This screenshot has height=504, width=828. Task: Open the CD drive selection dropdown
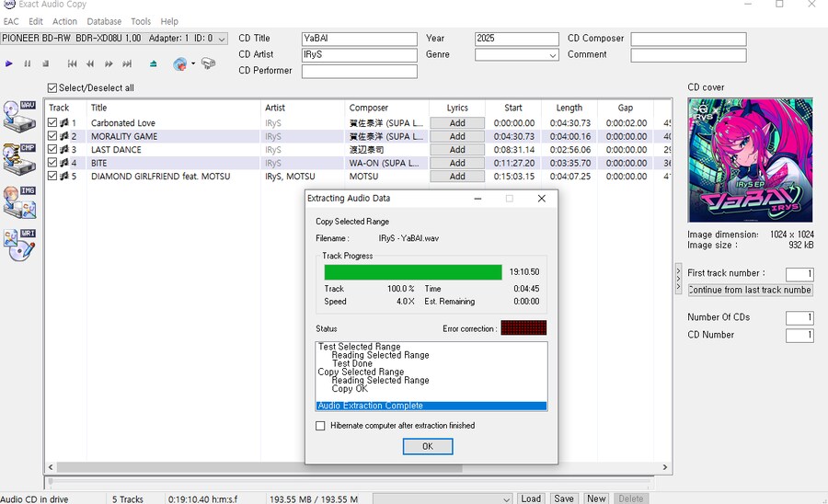(223, 39)
